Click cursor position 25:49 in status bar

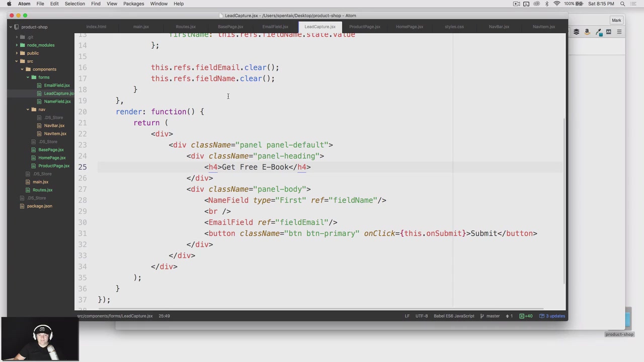click(x=164, y=316)
